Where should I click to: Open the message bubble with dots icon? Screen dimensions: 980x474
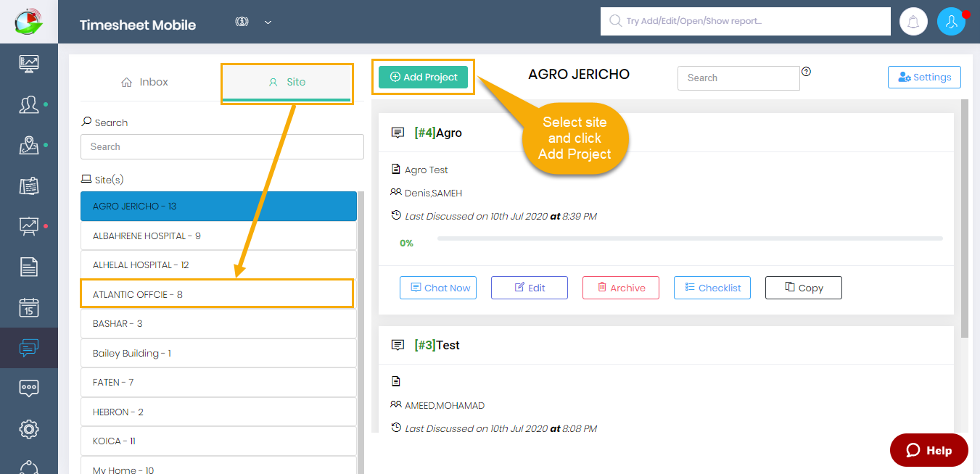coord(29,388)
